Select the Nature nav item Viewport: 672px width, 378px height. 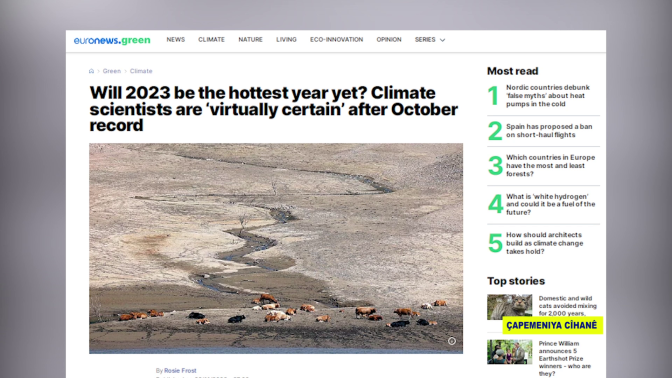coord(250,39)
